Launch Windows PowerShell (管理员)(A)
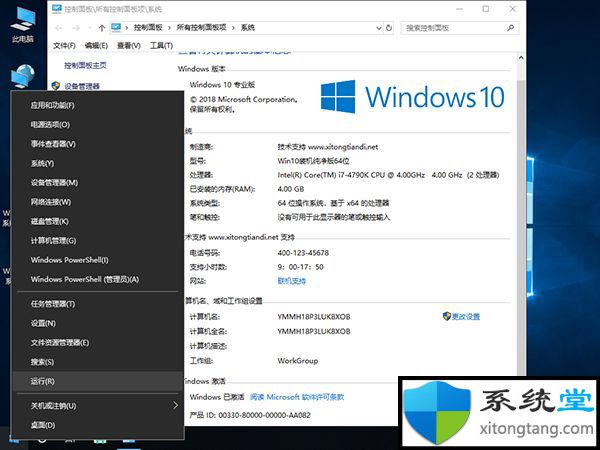Viewport: 600px width, 450px height. pyautogui.click(x=98, y=279)
